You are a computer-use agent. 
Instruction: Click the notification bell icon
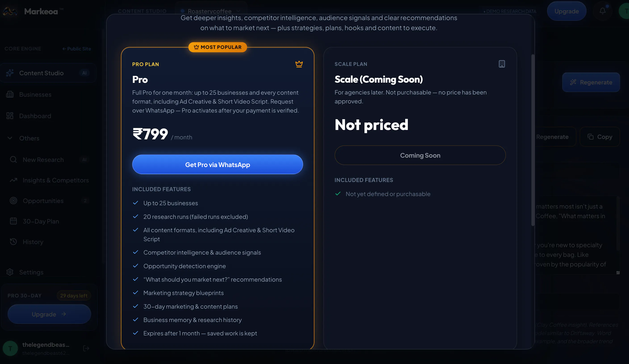point(602,11)
